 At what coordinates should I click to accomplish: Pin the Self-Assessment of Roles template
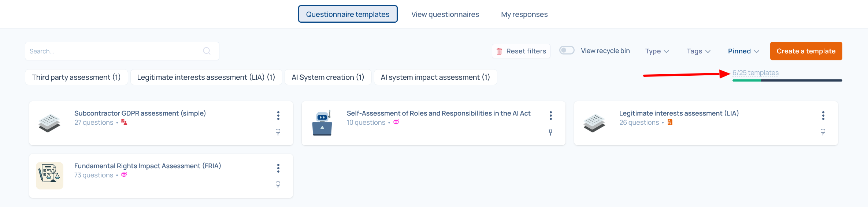(x=550, y=132)
